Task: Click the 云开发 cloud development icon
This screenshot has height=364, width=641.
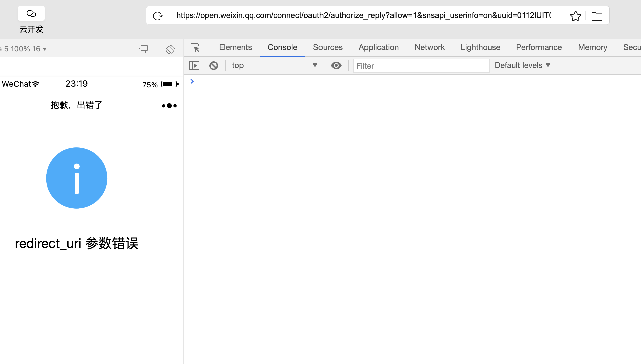Action: tap(31, 14)
